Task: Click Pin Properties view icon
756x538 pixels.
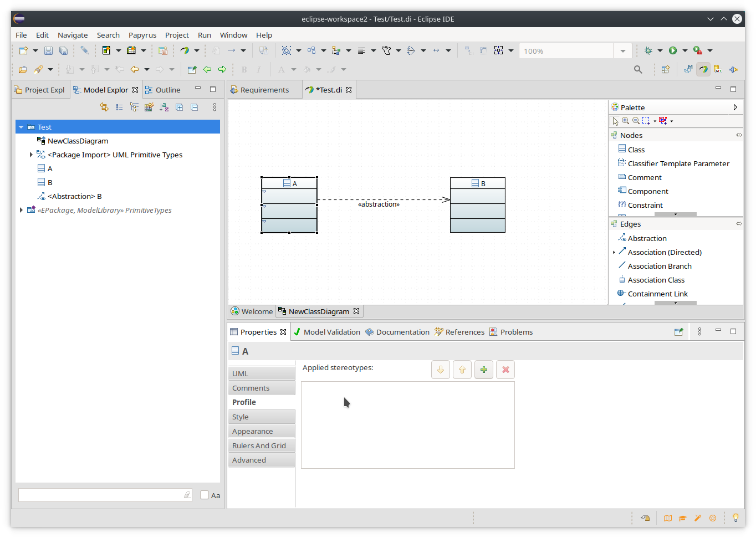Action: pos(678,332)
